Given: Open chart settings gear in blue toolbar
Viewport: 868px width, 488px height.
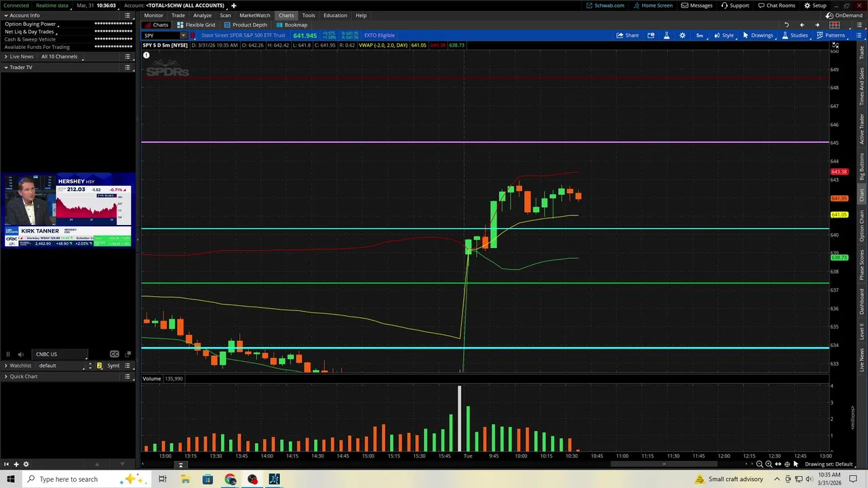Looking at the screenshot, I should click(682, 35).
